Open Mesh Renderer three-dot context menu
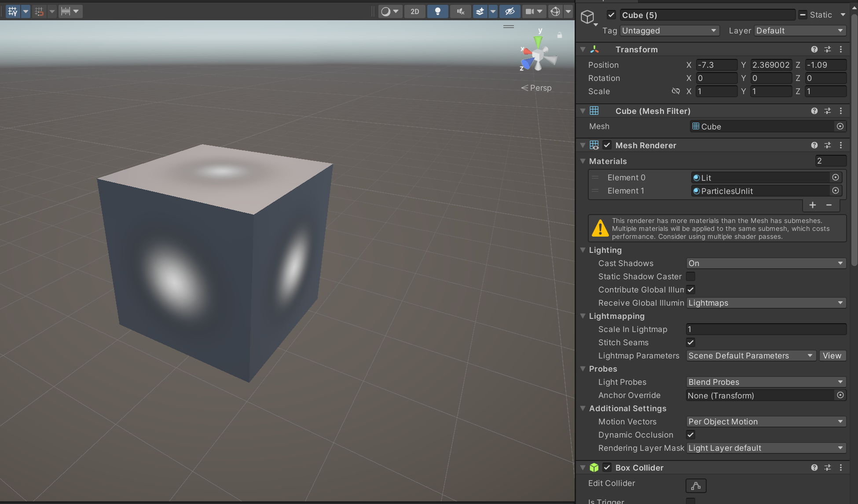Viewport: 858px width, 504px height. 841,145
